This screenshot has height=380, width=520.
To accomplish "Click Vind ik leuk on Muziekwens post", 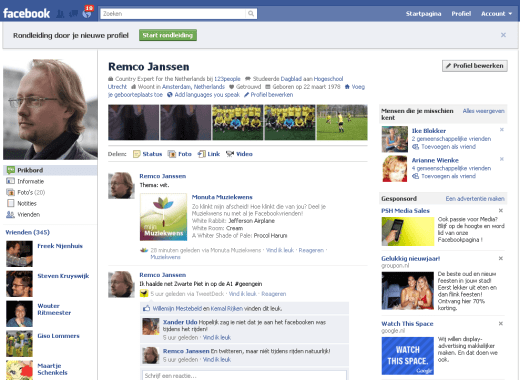I will pyautogui.click(x=280, y=250).
